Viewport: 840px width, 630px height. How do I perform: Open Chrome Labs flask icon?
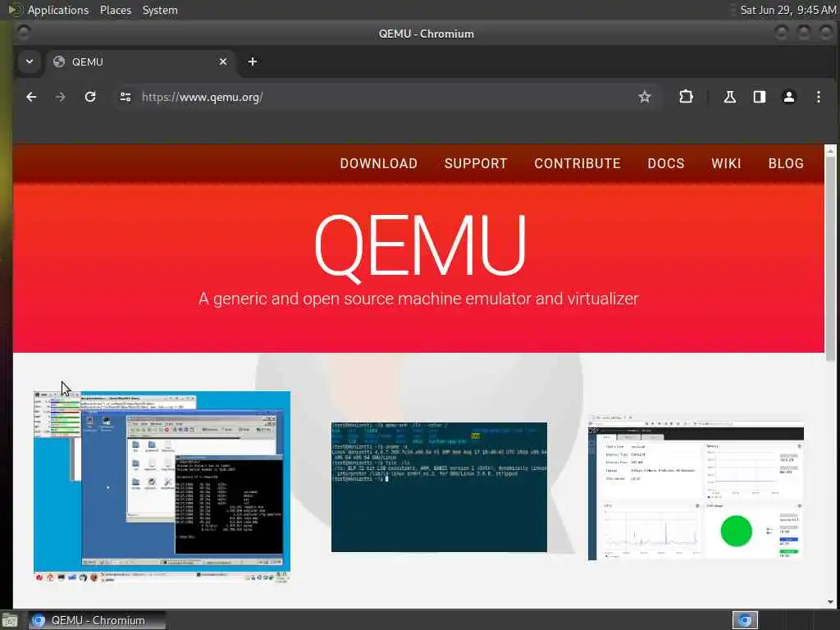pos(729,97)
